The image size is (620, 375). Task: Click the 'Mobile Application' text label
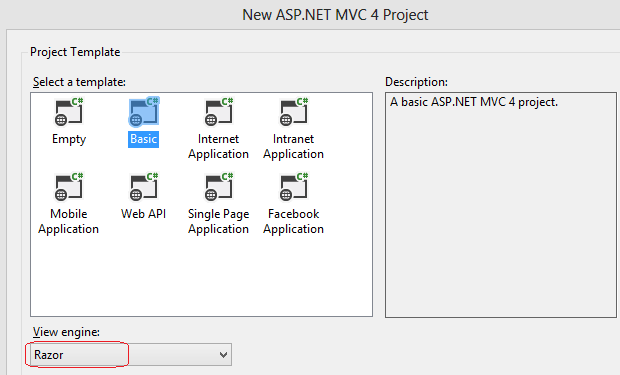click(x=68, y=222)
